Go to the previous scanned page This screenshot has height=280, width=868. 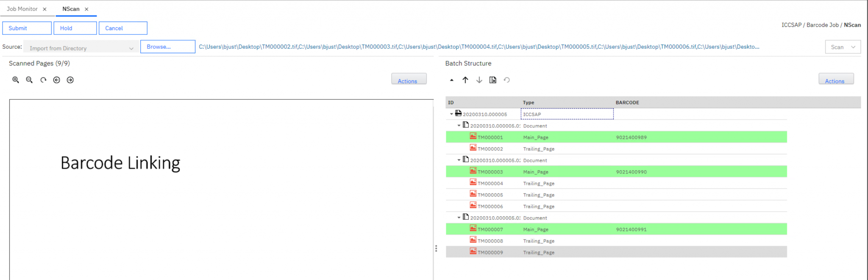57,80
